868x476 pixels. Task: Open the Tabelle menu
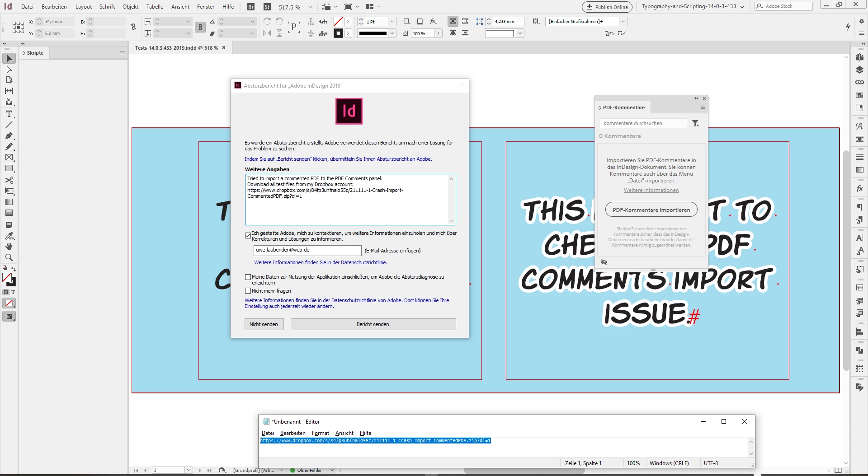tap(155, 7)
